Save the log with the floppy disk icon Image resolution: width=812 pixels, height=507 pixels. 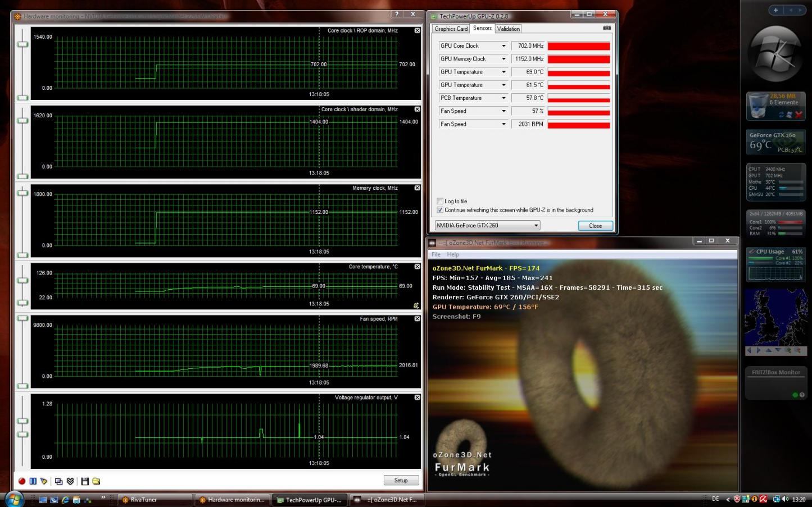(x=85, y=481)
